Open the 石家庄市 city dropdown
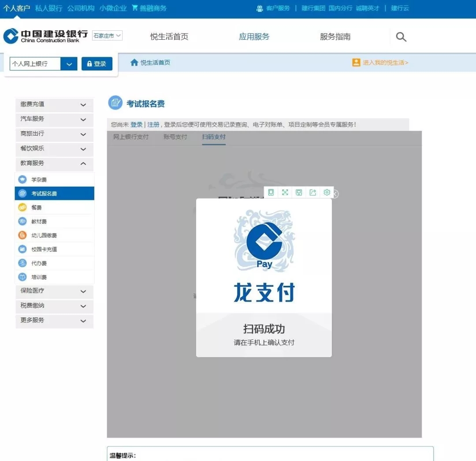Image resolution: width=476 pixels, height=461 pixels. [107, 36]
